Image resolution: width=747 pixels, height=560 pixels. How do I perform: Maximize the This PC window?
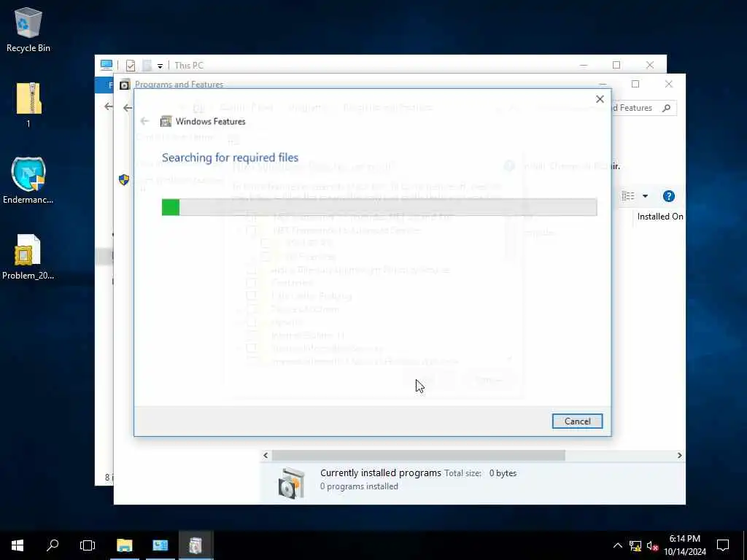coord(616,65)
